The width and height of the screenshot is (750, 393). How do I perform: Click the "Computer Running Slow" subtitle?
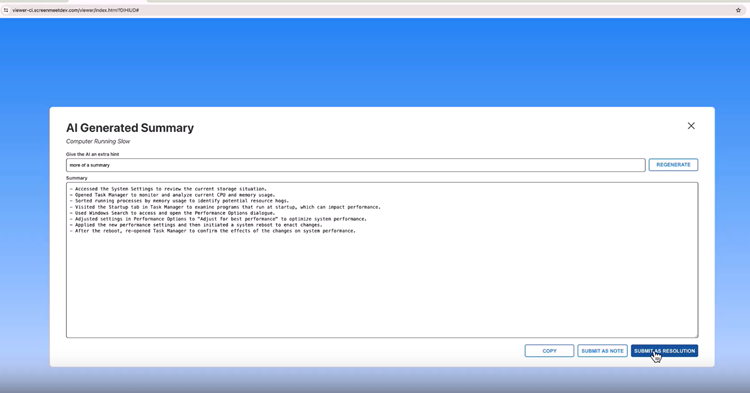click(98, 142)
